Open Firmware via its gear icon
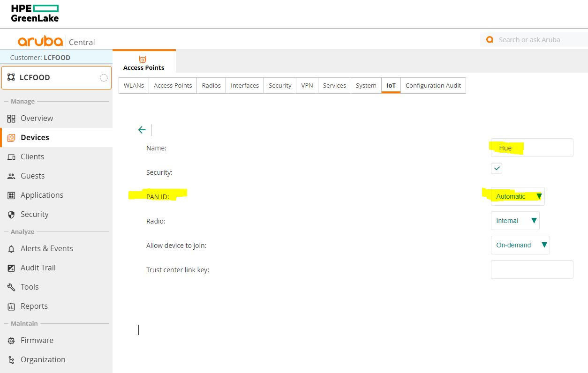Screen dimensions: 588x373 (x=11, y=341)
